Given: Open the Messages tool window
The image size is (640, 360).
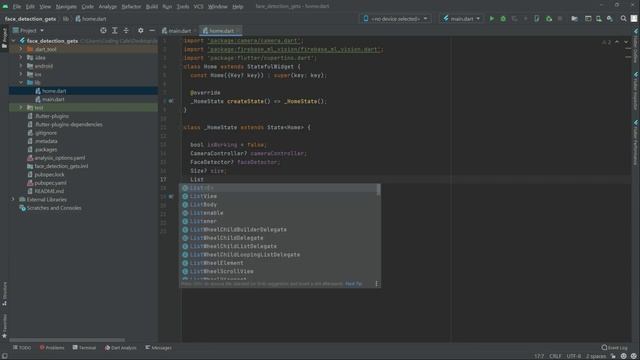Looking at the screenshot, I should (158, 348).
